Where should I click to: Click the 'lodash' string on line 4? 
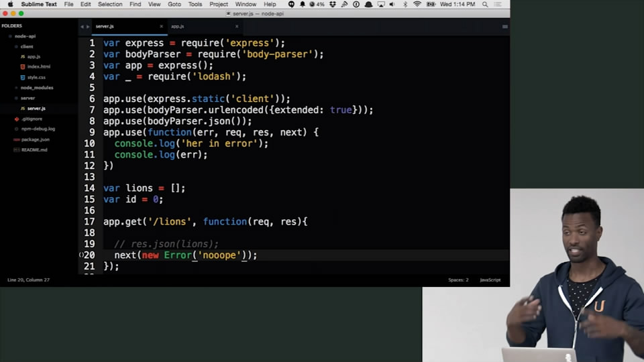213,76
